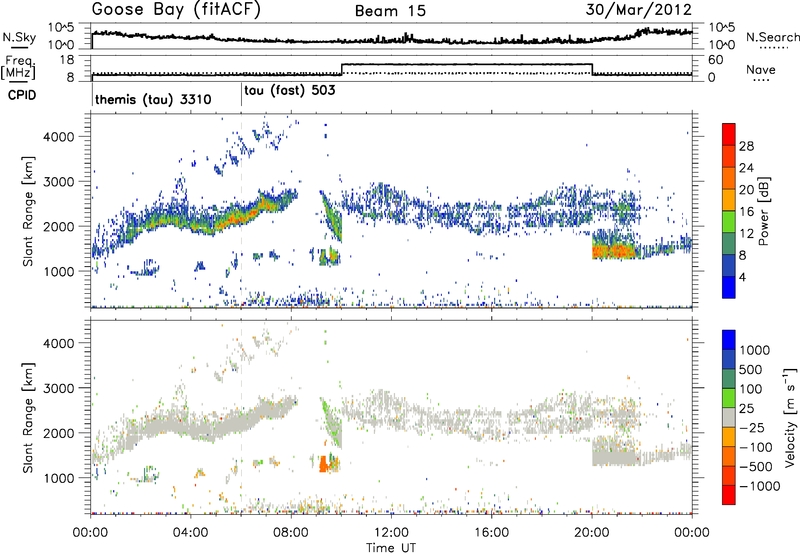Click the orange high-power echo patch after 20:00
The height and width of the screenshot is (554, 800).
click(614, 251)
